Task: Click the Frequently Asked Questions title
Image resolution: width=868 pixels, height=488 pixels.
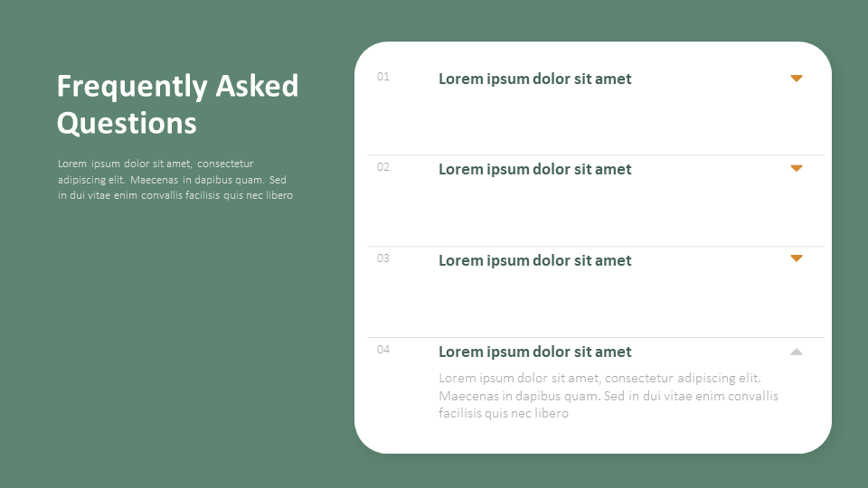Action: [177, 104]
